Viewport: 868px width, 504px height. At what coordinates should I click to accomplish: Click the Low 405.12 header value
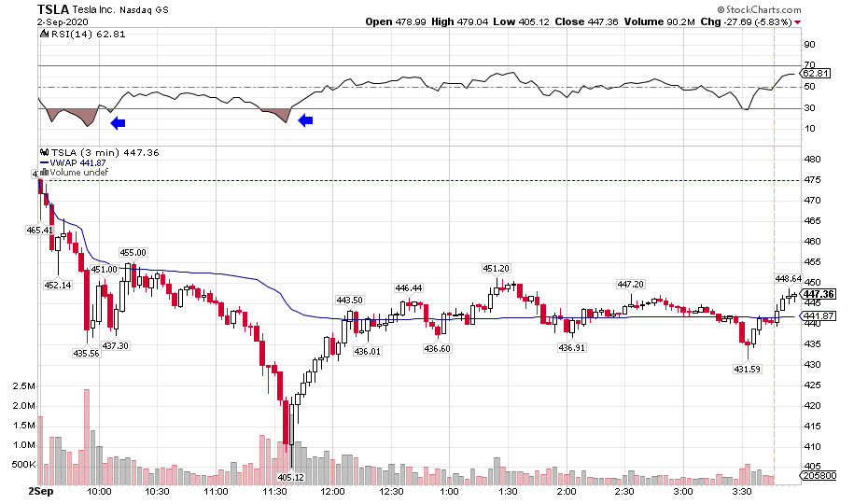[521, 21]
